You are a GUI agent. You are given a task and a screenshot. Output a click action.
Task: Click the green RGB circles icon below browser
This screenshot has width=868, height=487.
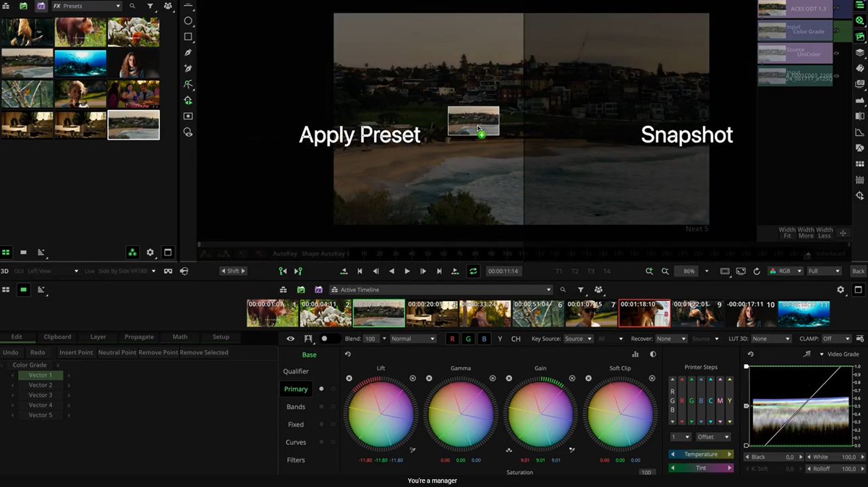(x=132, y=253)
